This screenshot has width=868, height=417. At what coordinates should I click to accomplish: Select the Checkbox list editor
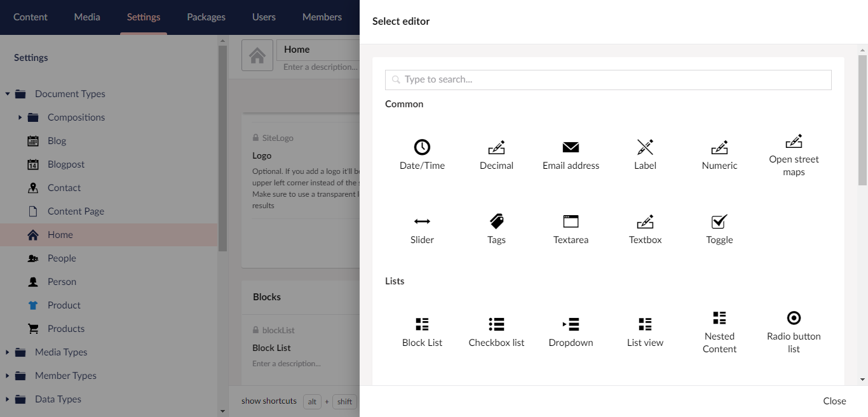496,331
